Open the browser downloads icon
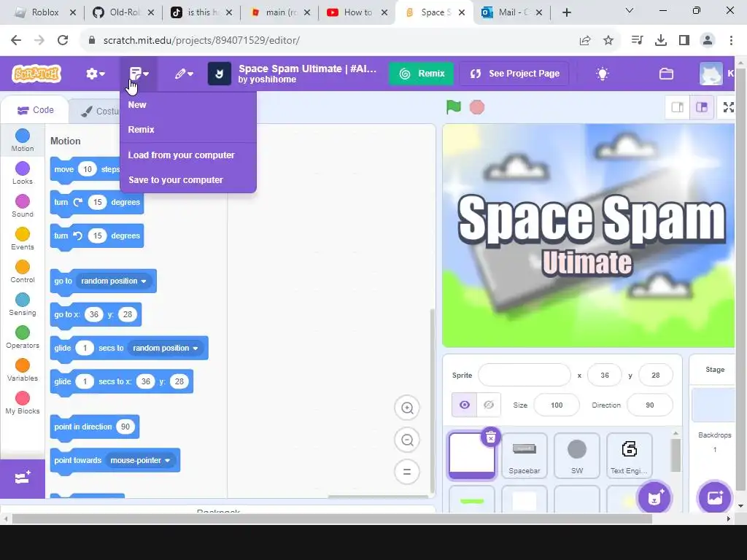 [x=661, y=41]
